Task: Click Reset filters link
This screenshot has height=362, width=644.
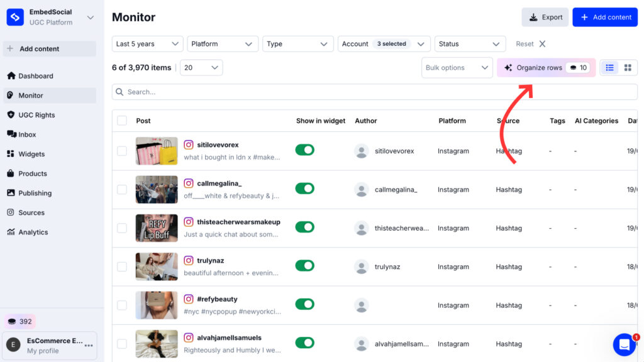Action: coord(525,44)
